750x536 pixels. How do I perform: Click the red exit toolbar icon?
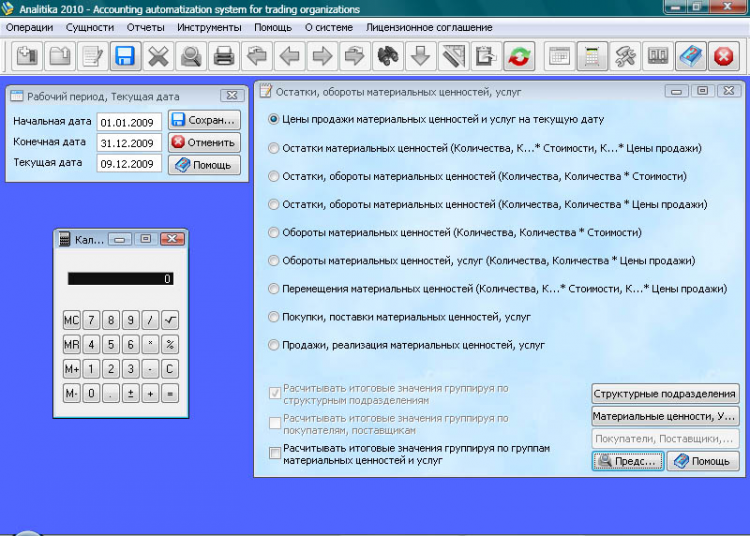click(723, 56)
